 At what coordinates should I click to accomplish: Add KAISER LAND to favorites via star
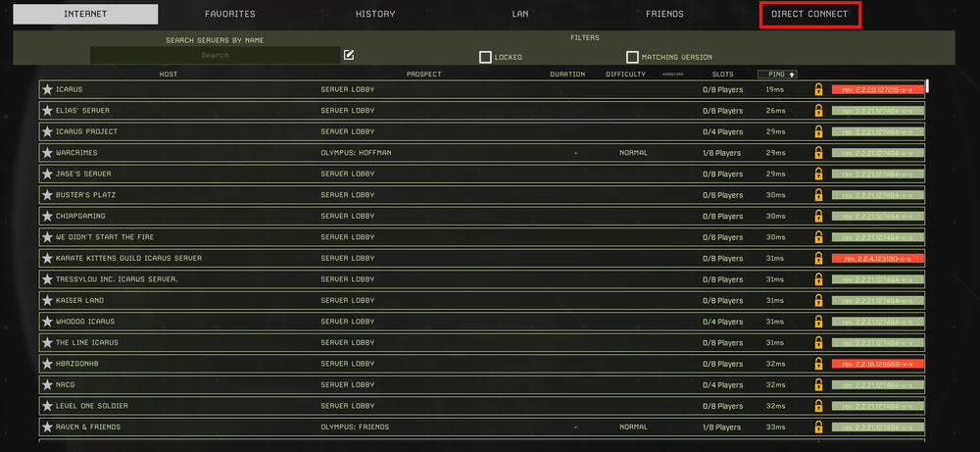pyautogui.click(x=46, y=300)
